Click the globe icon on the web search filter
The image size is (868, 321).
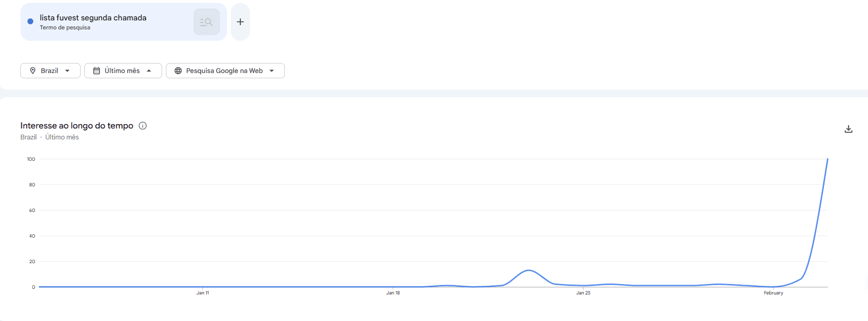click(x=178, y=70)
